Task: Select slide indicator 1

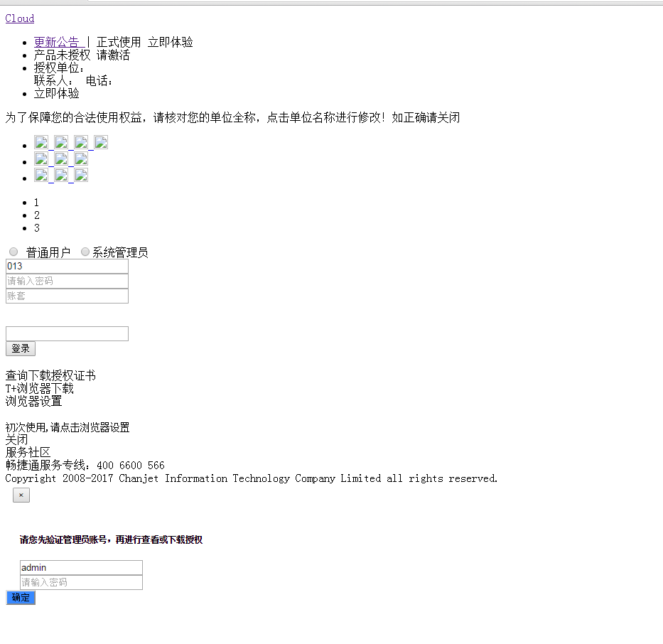Action: coord(36,203)
